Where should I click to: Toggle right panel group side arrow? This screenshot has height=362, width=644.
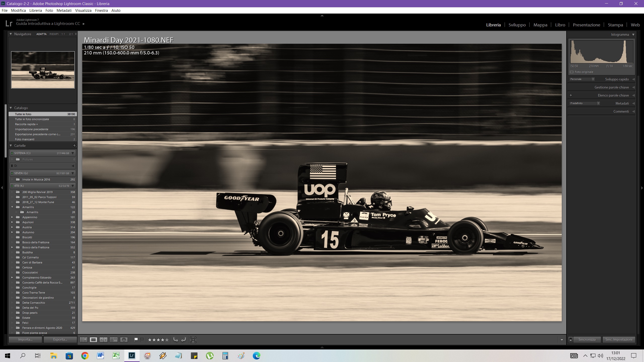pos(642,188)
